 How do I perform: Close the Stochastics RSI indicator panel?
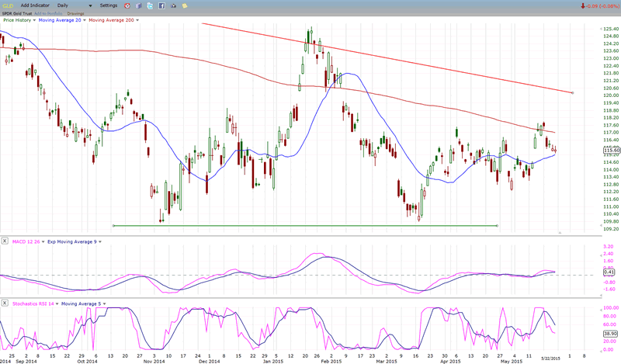(5, 303)
